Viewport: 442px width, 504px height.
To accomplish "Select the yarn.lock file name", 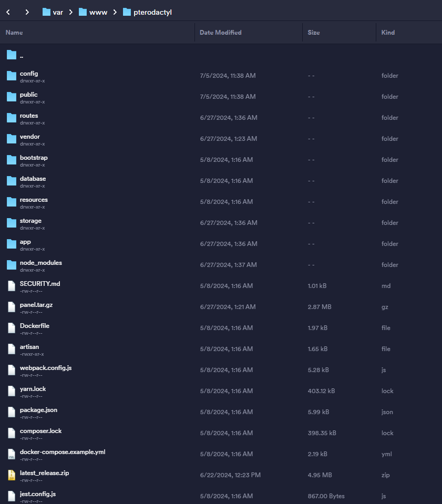I will [x=33, y=388].
